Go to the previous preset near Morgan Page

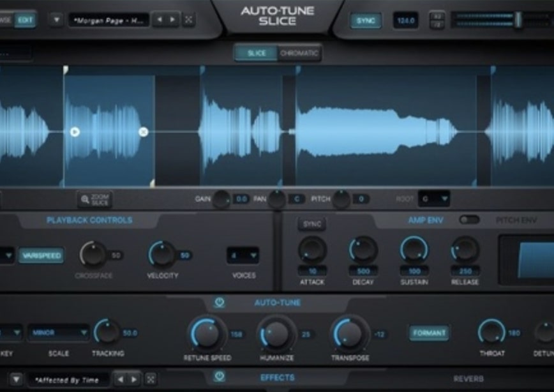point(160,19)
